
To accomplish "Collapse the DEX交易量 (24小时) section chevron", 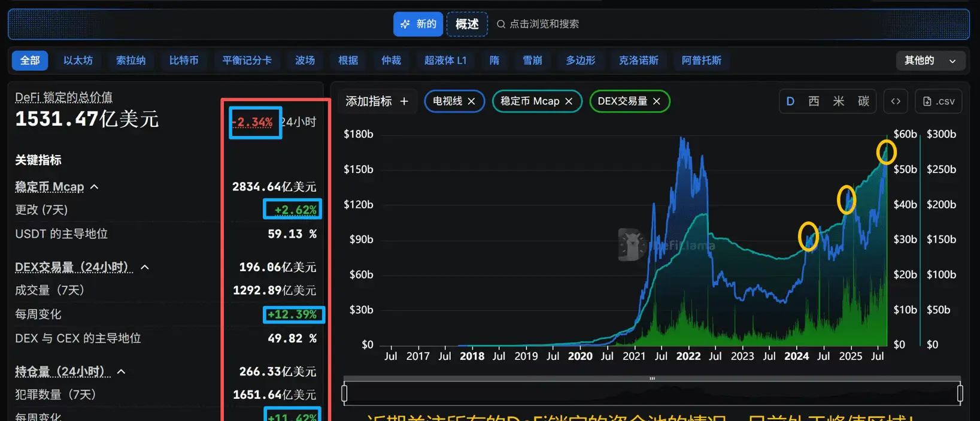I will pos(144,267).
